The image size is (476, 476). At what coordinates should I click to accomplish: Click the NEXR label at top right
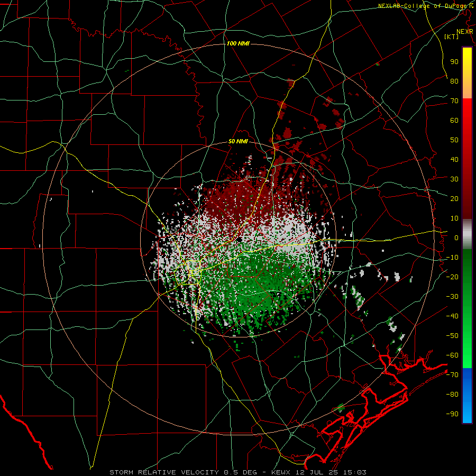point(465,32)
